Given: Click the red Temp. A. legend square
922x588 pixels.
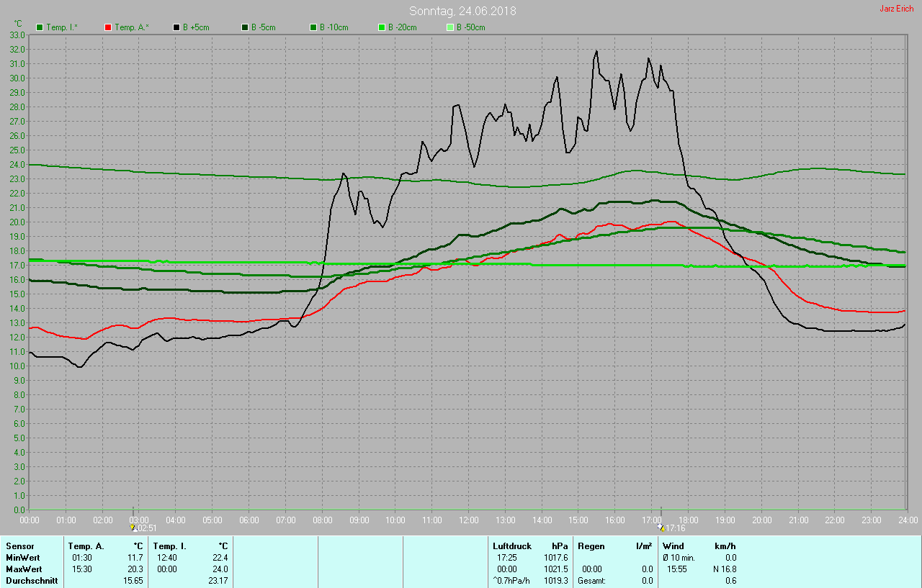Looking at the screenshot, I should 108,27.
